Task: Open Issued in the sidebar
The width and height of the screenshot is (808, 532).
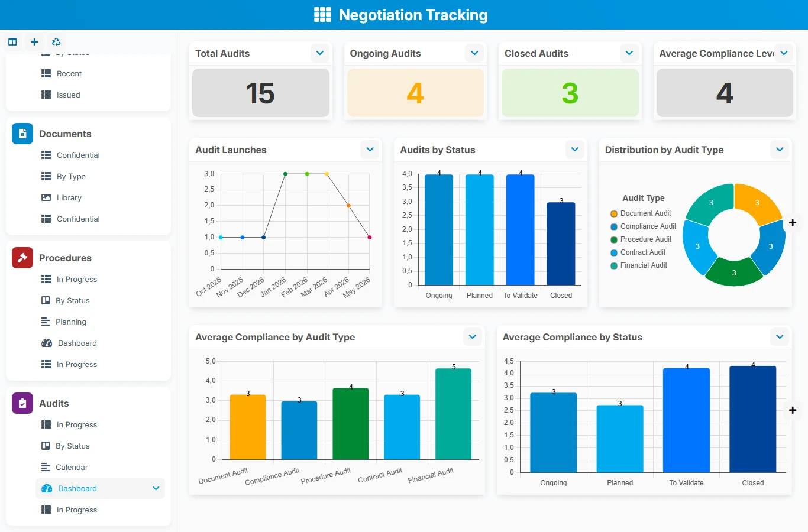Action: [x=69, y=95]
